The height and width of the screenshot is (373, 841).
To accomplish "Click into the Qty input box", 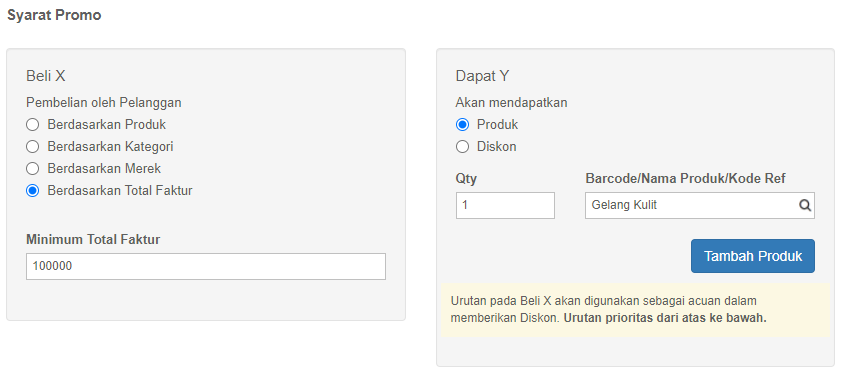I will 505,206.
